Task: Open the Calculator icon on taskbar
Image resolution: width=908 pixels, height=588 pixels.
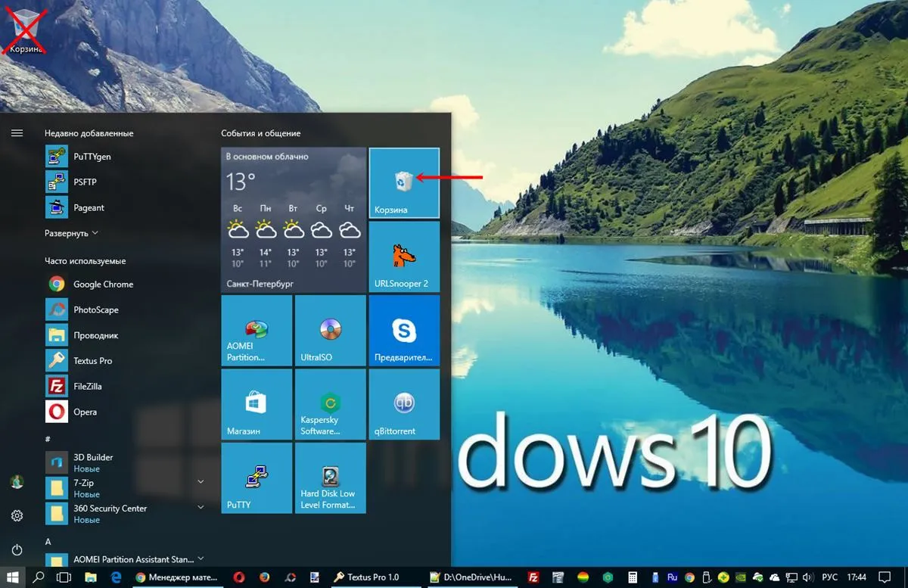Action: 632,577
